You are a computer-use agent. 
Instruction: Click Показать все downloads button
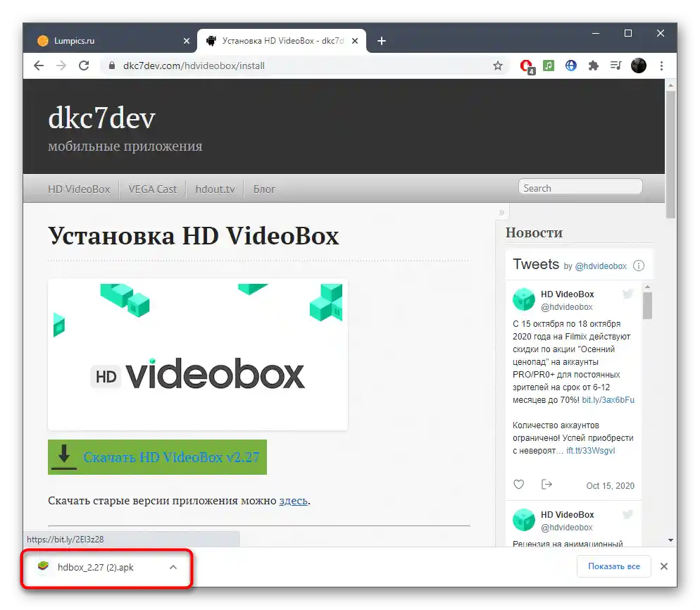[614, 566]
